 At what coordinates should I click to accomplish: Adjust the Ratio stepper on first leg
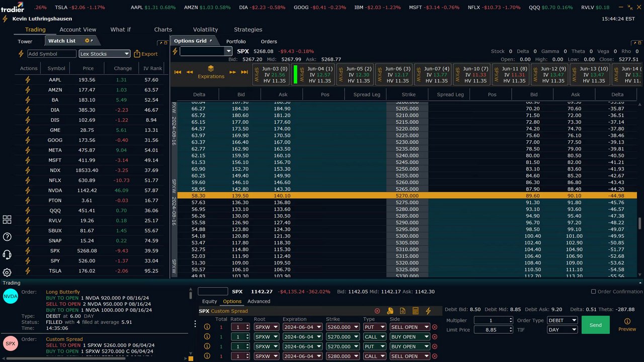tap(247, 327)
